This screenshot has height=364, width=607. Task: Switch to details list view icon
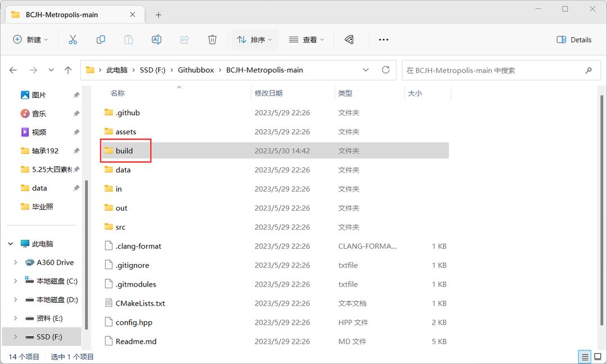pos(585,357)
